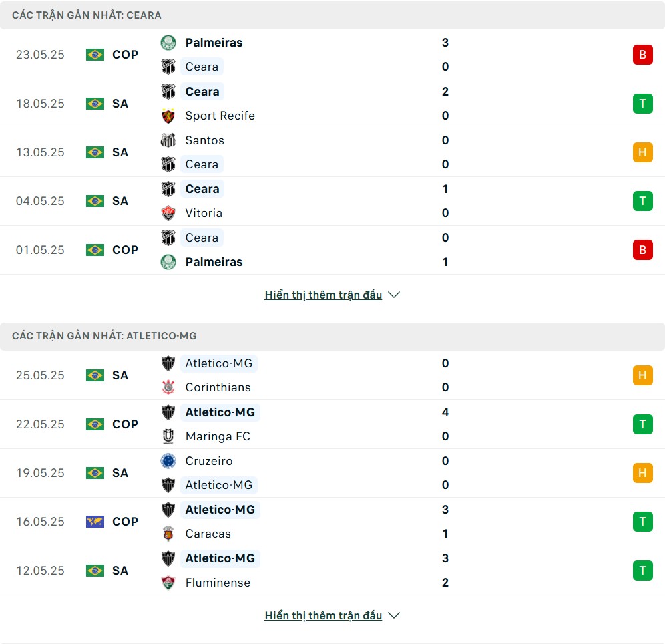Click the Cruzeiro club crest
Screen dimensions: 665x644
point(168,461)
